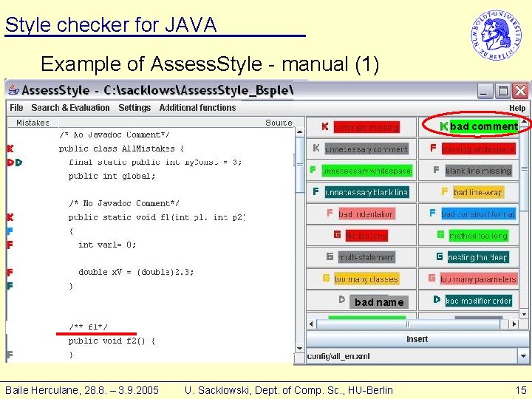The width and height of the screenshot is (532, 399).
Task: Minimize the AssessStyle window
Action: coord(485,91)
